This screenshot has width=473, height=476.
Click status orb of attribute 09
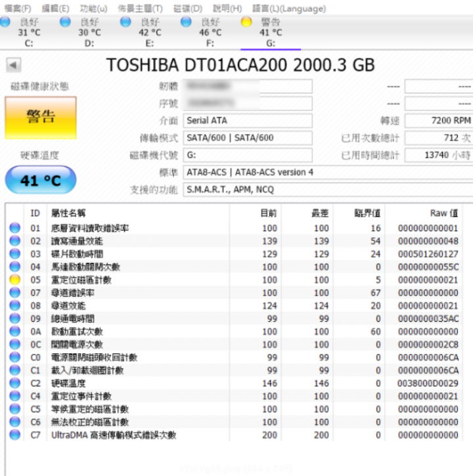pos(15,318)
